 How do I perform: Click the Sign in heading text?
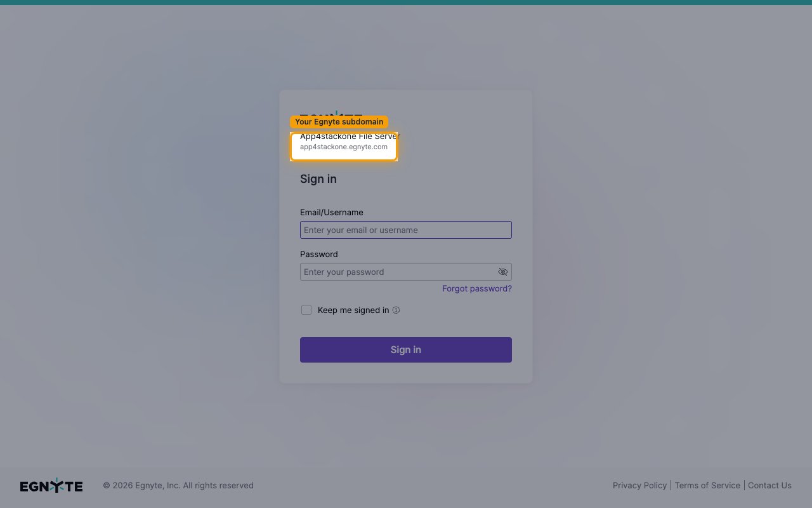click(x=318, y=179)
